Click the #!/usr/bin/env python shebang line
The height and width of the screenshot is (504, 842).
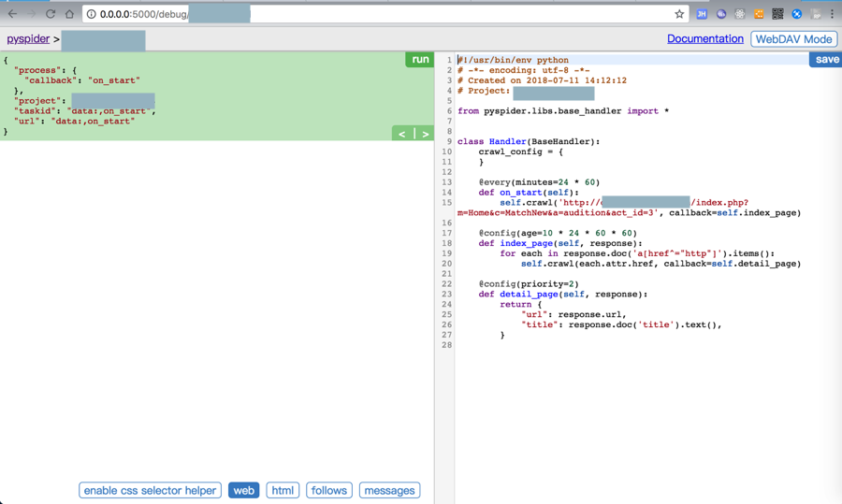coord(513,60)
